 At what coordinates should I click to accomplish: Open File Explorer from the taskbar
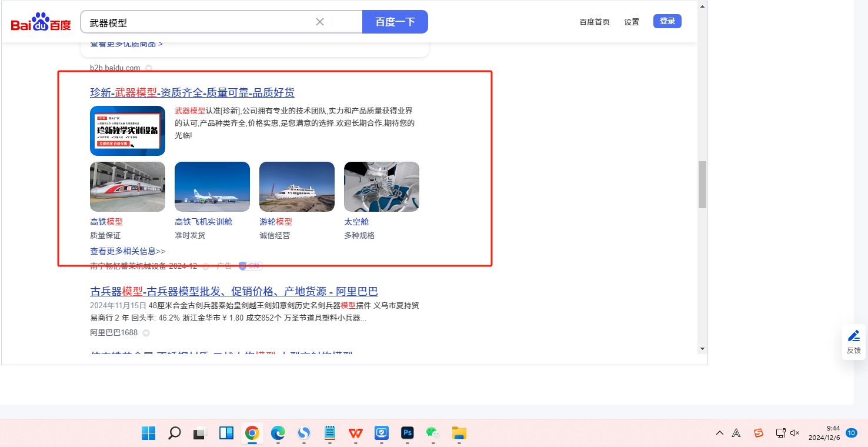coord(459,433)
